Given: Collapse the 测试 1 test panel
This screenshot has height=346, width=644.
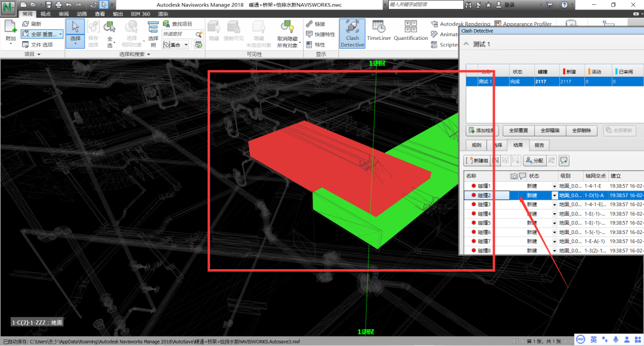Looking at the screenshot, I should click(x=466, y=44).
